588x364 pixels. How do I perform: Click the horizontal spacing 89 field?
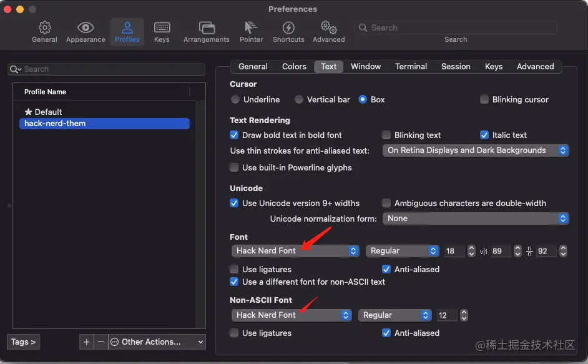(x=501, y=251)
